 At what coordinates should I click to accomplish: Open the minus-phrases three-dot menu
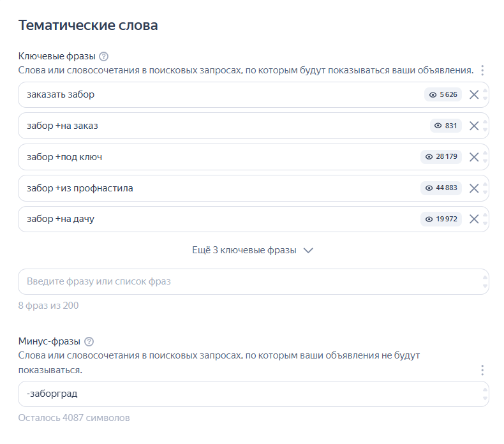pyautogui.click(x=482, y=370)
